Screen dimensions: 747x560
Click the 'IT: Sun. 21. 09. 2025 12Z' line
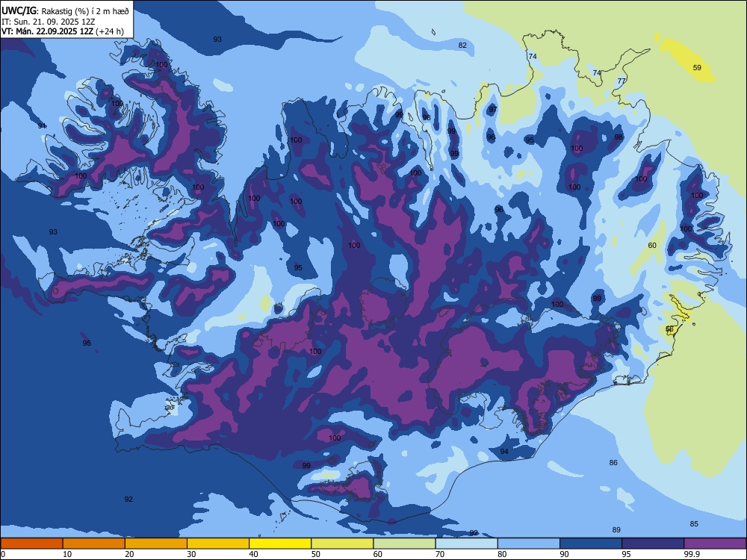(x=48, y=22)
